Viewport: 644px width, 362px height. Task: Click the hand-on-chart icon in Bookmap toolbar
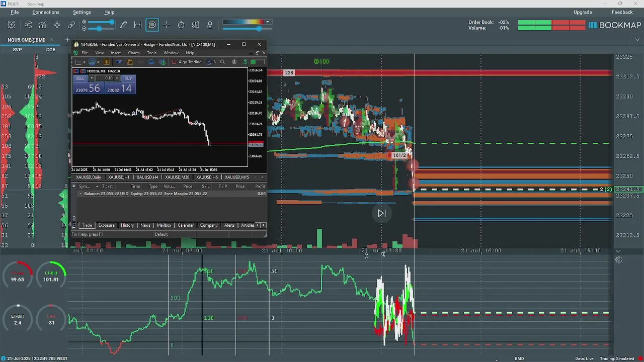pyautogui.click(x=196, y=25)
